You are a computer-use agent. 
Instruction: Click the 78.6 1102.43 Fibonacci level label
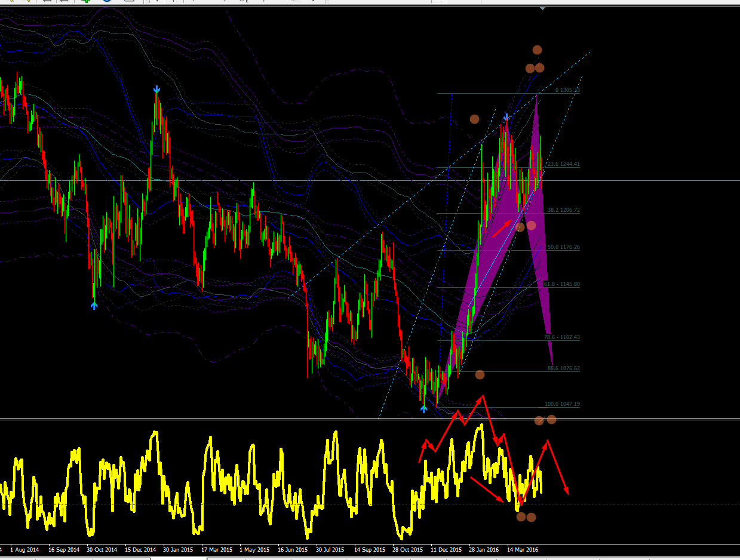(562, 337)
